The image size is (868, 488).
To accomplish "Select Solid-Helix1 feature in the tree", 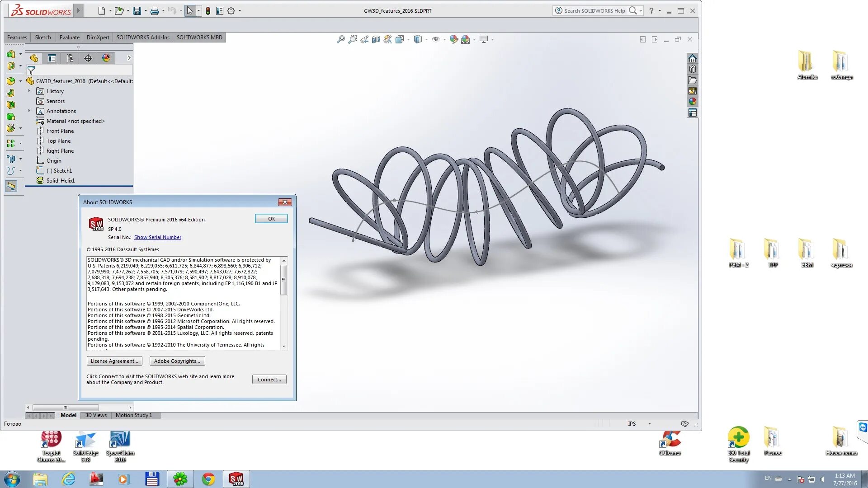I will [61, 180].
